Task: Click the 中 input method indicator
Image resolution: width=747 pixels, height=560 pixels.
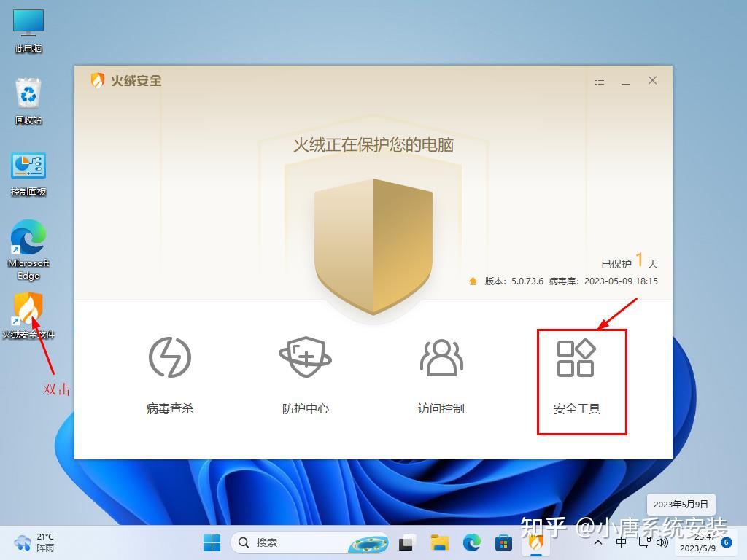Action: [622, 542]
